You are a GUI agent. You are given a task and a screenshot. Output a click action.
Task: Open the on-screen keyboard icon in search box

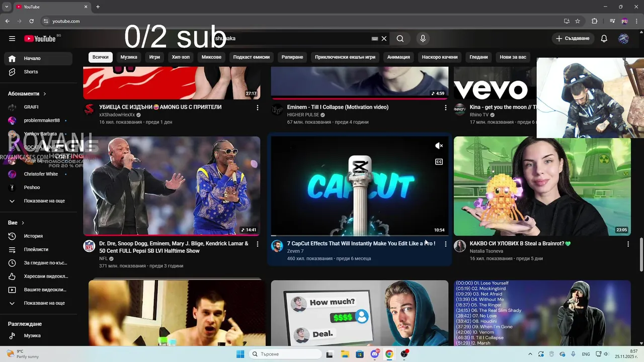[374, 39]
